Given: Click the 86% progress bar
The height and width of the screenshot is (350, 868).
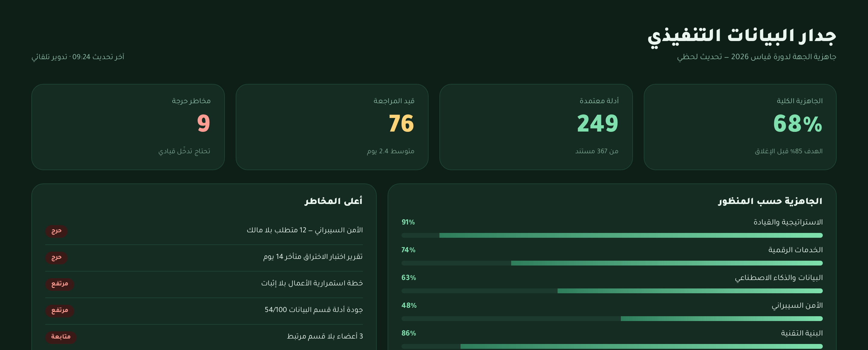Looking at the screenshot, I should [612, 346].
